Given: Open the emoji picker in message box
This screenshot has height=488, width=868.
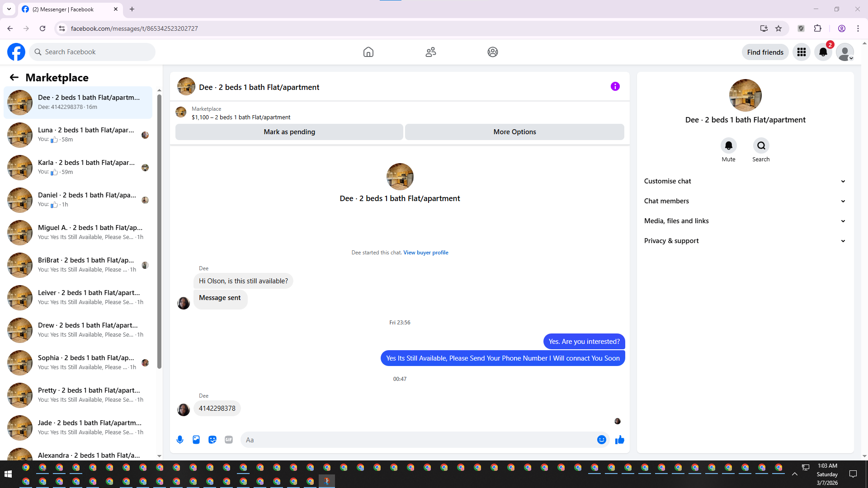Looking at the screenshot, I should 601,440.
